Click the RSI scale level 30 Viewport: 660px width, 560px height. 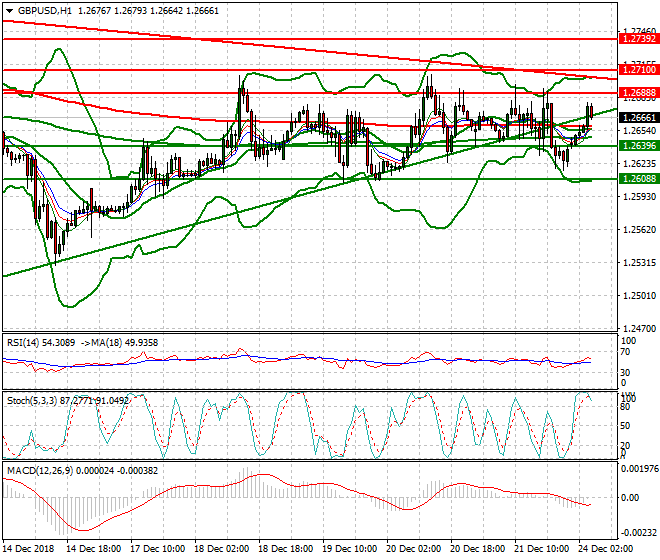point(626,373)
